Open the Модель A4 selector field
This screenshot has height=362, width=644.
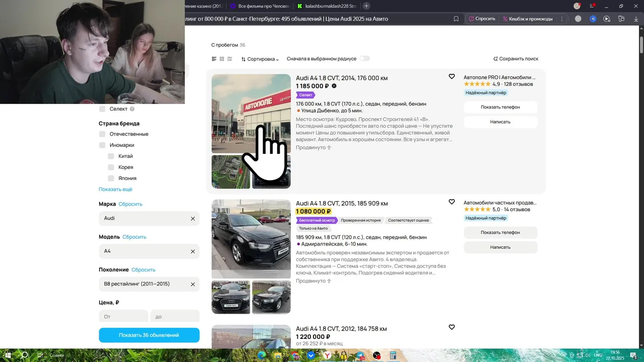[x=149, y=251]
